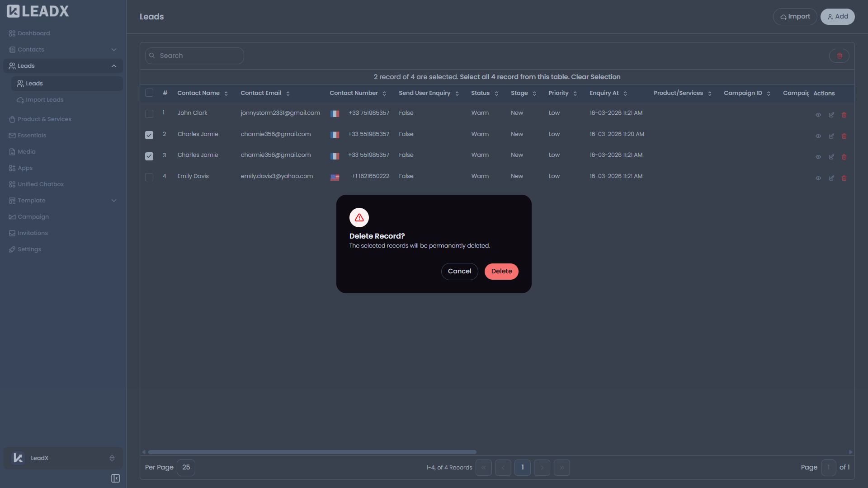Open the LeadX workspace switcher
Image resolution: width=868 pixels, height=488 pixels.
point(63,458)
